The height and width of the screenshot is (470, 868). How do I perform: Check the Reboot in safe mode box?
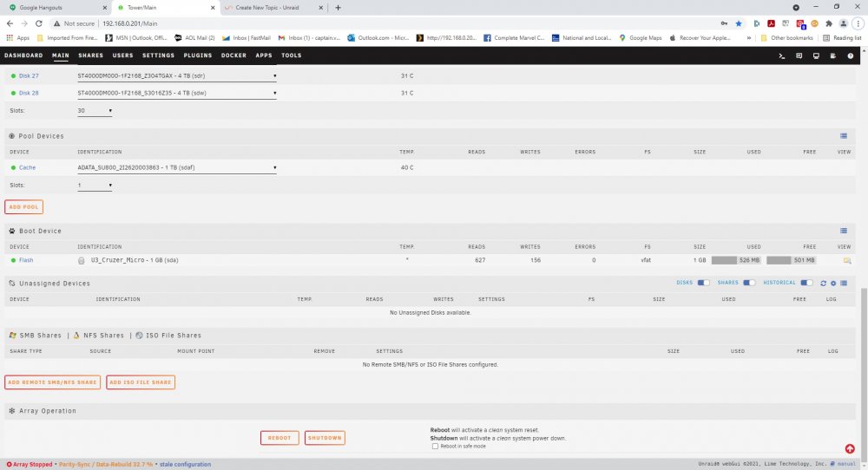435,447
